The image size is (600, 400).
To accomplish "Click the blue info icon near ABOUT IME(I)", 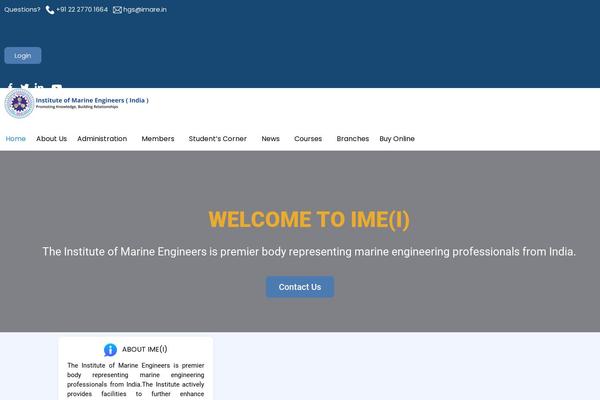I will 110,349.
